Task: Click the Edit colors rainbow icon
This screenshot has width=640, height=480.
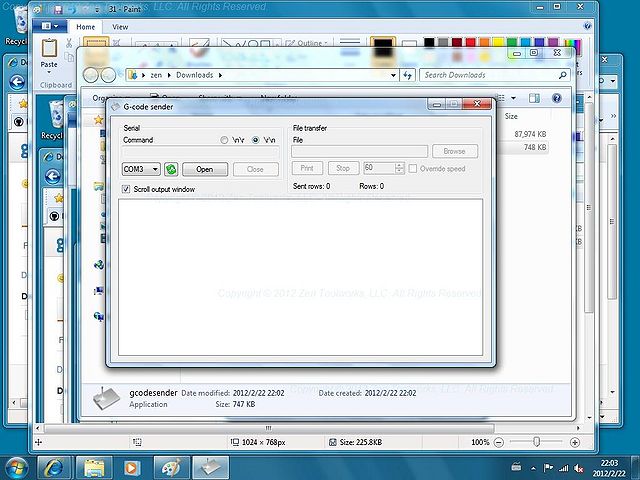Action: (x=572, y=47)
